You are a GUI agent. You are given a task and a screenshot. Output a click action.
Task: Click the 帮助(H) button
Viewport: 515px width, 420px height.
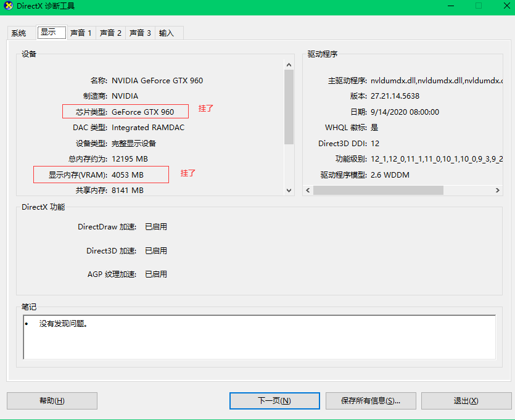pos(52,401)
